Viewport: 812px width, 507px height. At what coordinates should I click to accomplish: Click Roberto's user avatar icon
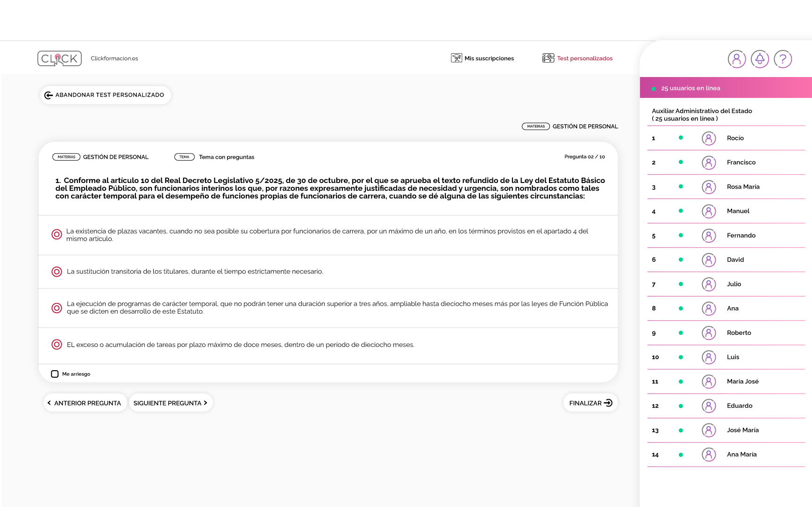click(x=709, y=333)
